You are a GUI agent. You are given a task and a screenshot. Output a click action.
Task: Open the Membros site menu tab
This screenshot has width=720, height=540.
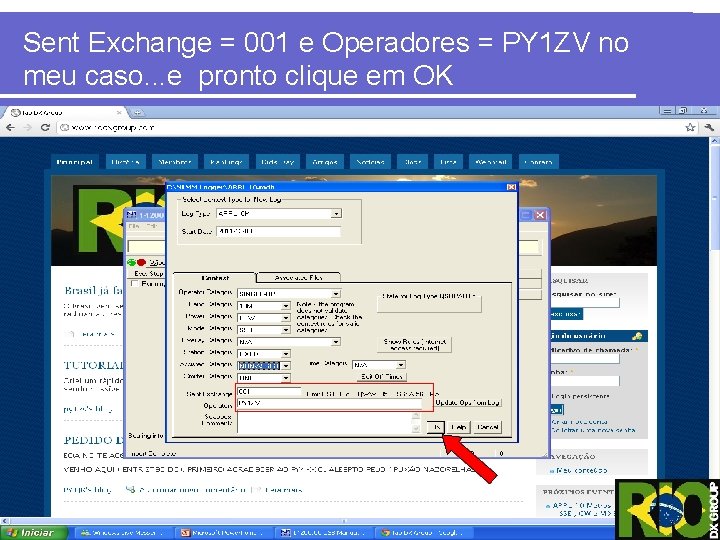click(174, 162)
